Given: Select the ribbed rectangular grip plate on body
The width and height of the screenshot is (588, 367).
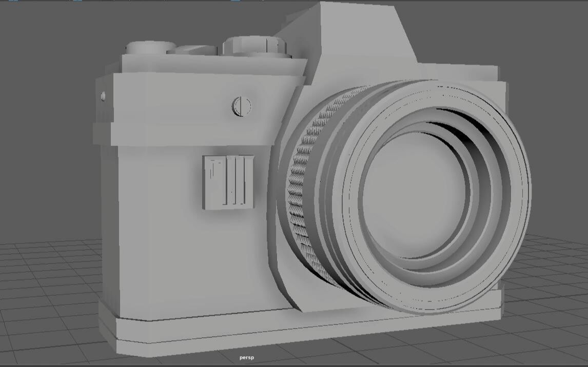Looking at the screenshot, I should tap(228, 182).
